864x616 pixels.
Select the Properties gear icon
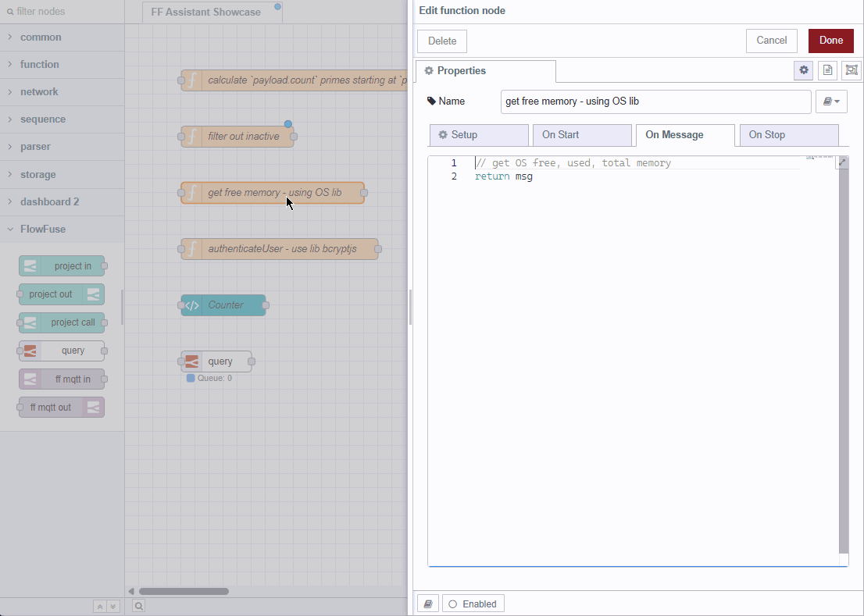(803, 70)
